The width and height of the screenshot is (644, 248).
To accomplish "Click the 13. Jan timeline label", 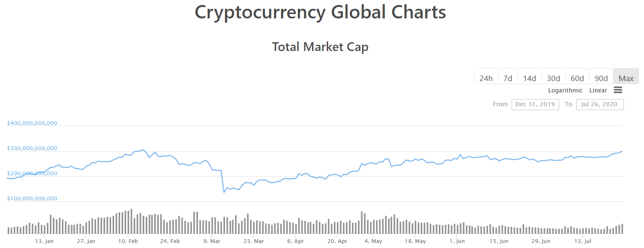I will coord(44,241).
